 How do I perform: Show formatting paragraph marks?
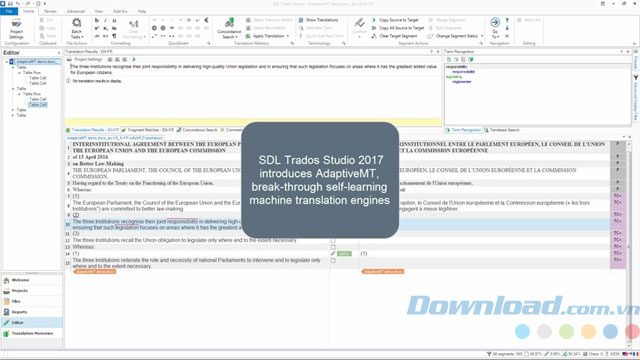point(114,36)
